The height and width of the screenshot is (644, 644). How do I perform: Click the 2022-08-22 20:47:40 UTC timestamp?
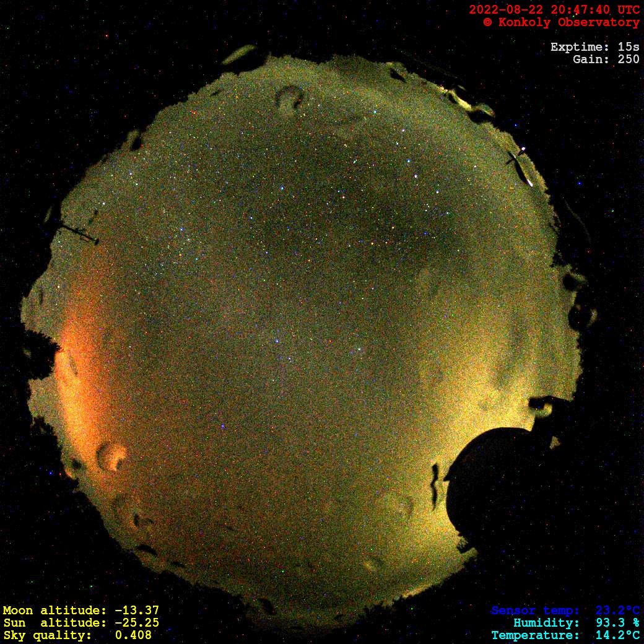[x=554, y=10]
